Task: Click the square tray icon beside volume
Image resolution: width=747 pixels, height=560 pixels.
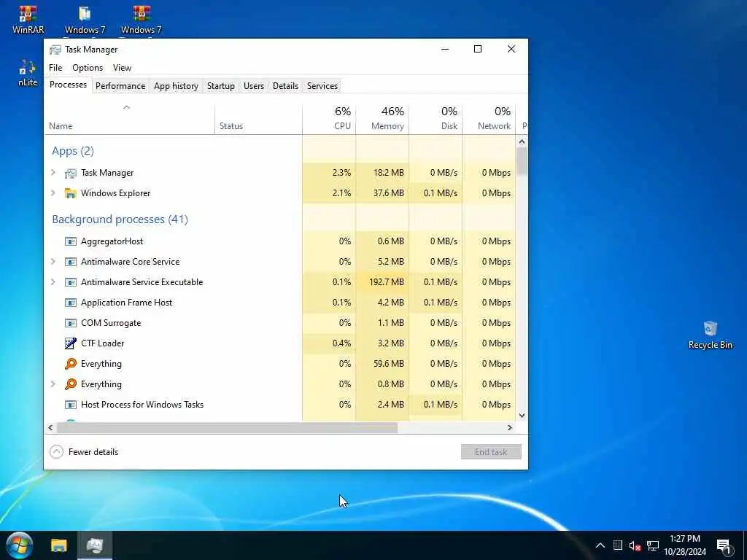Action: click(617, 545)
